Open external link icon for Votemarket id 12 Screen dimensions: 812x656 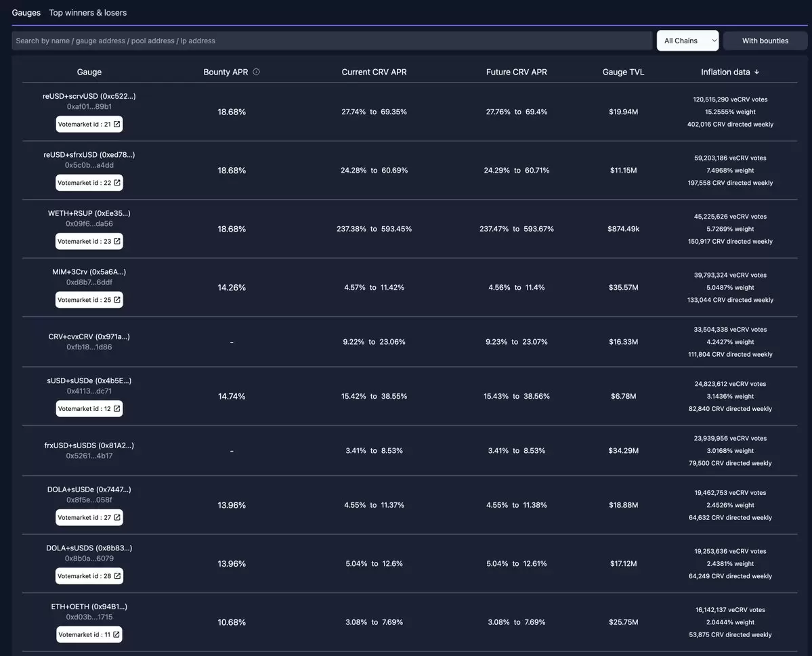coord(117,408)
